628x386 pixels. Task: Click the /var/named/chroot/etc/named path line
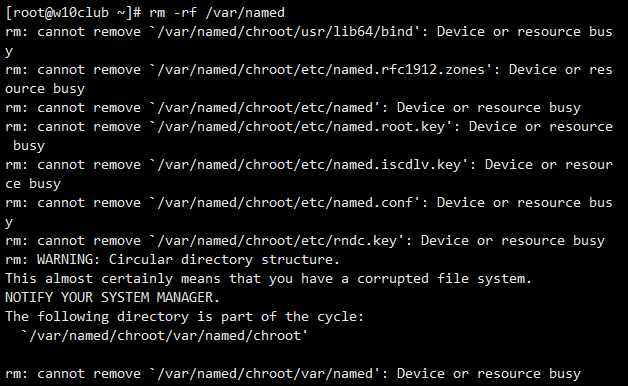click(x=293, y=108)
